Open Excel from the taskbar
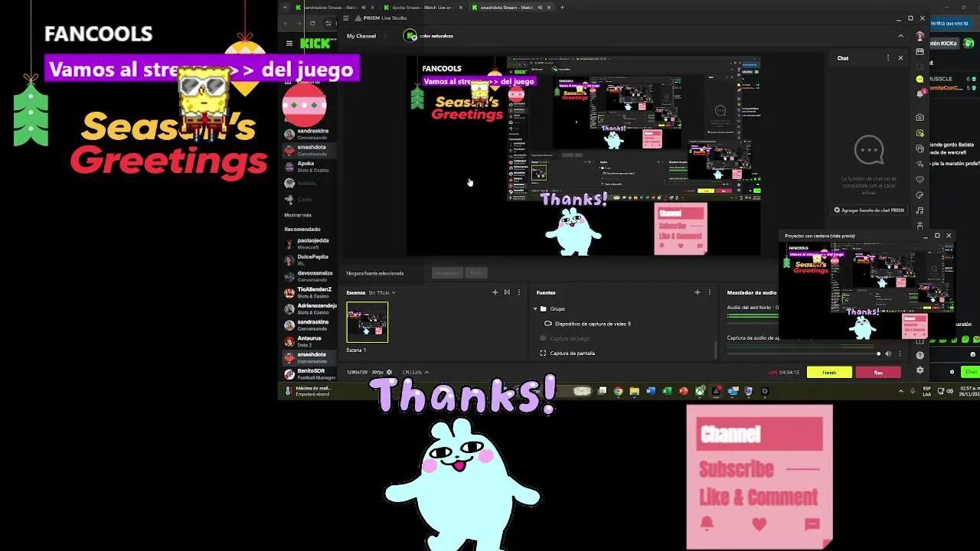This screenshot has height=551, width=980. pos(667,391)
